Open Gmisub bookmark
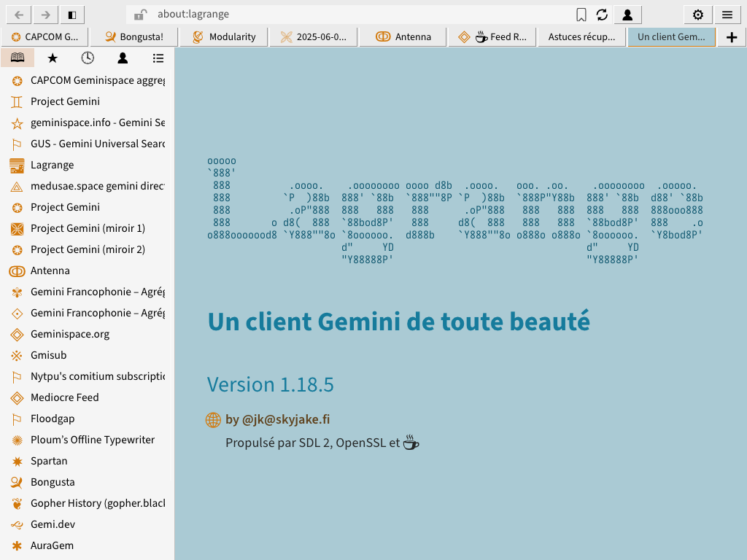 88,355
